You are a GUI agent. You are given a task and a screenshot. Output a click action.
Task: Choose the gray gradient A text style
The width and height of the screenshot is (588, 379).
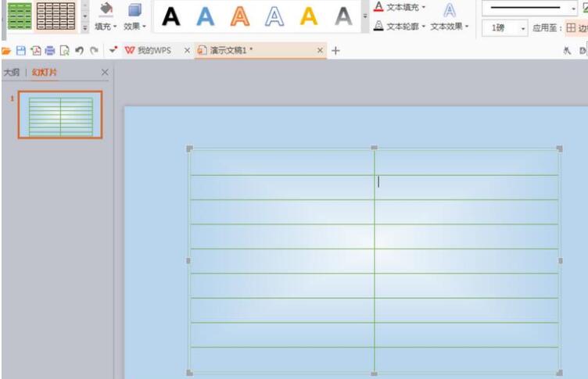pos(343,16)
